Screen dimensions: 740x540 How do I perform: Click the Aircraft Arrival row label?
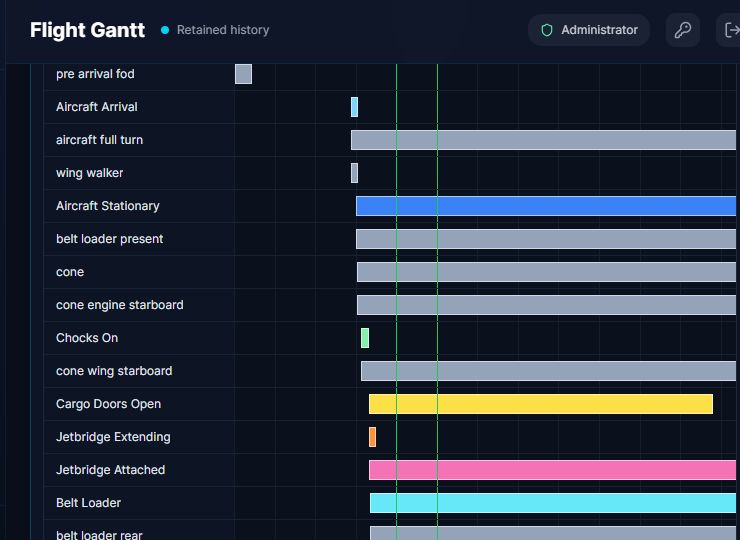click(97, 107)
